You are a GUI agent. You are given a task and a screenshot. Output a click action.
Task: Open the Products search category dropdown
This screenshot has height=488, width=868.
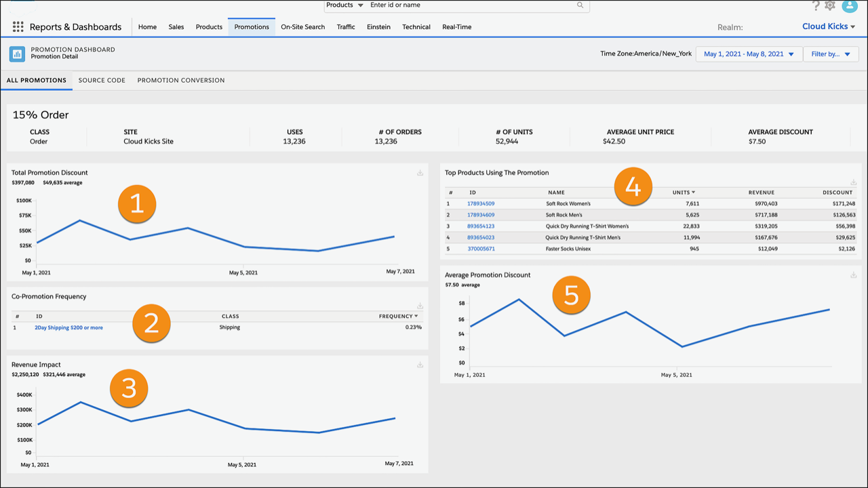click(343, 5)
